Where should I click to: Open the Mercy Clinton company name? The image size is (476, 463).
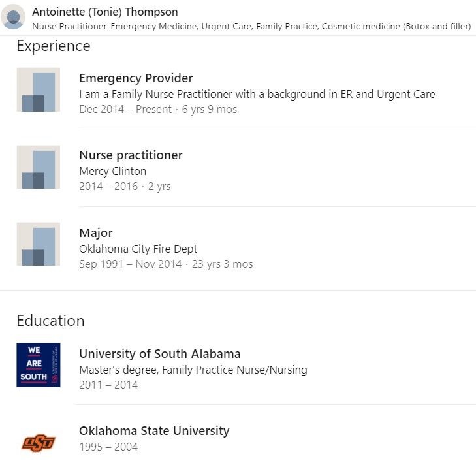point(112,171)
